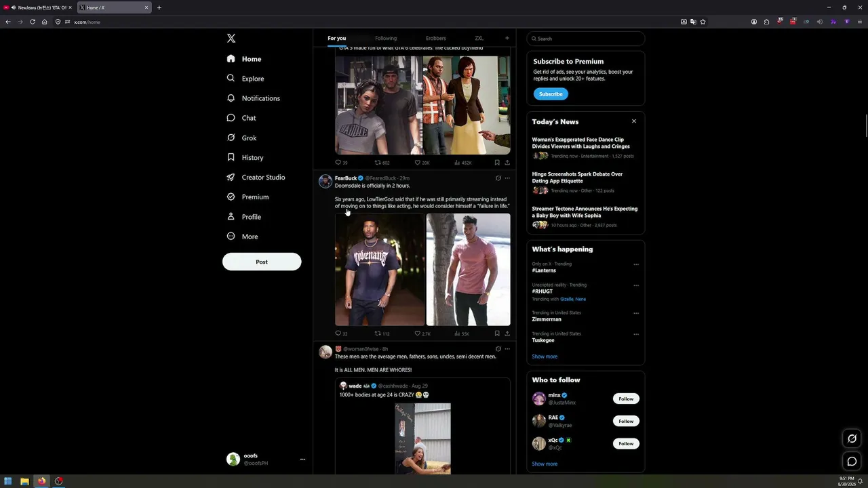Add a new timeline tab with plus
The image size is (868, 488).
click(x=507, y=38)
